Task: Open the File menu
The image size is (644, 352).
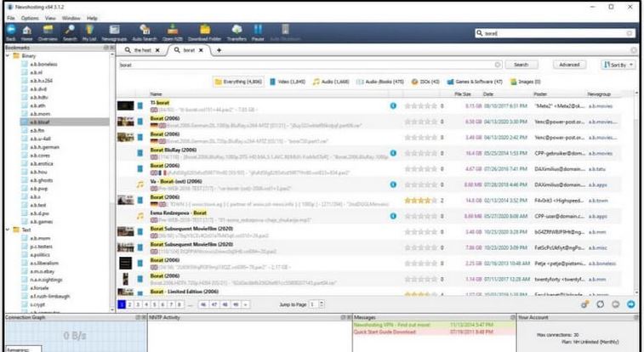Action: click(11, 18)
